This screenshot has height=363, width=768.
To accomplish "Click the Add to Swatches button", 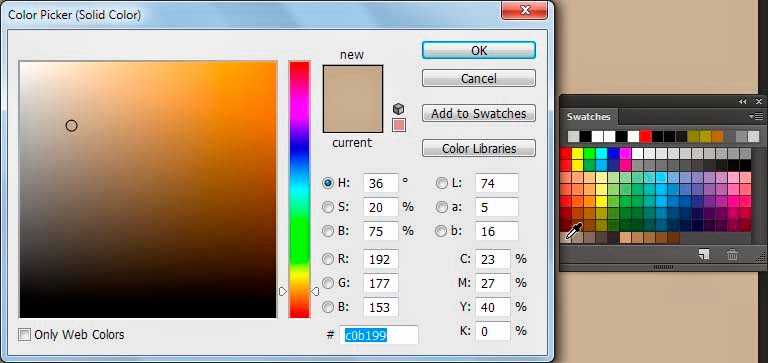I will (x=479, y=114).
